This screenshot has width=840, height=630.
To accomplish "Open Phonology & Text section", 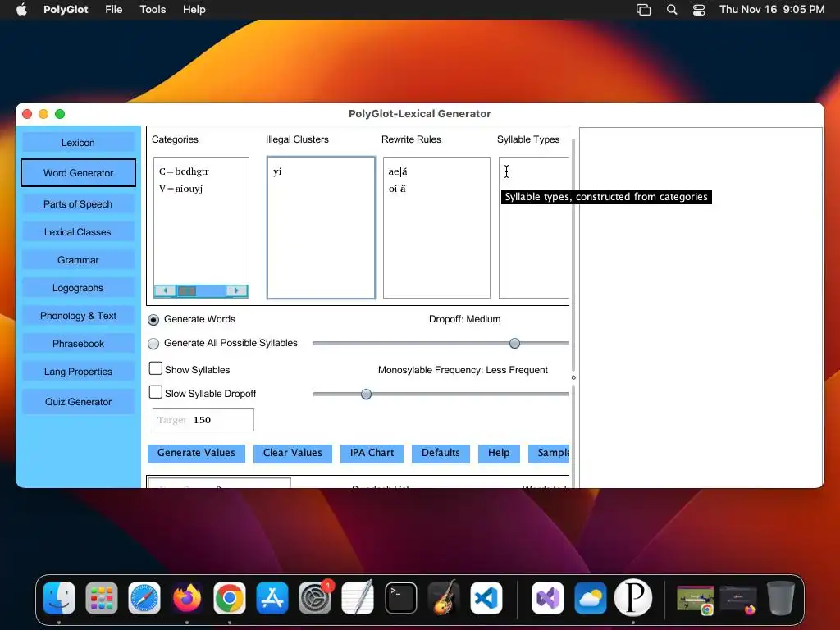I will click(x=78, y=316).
